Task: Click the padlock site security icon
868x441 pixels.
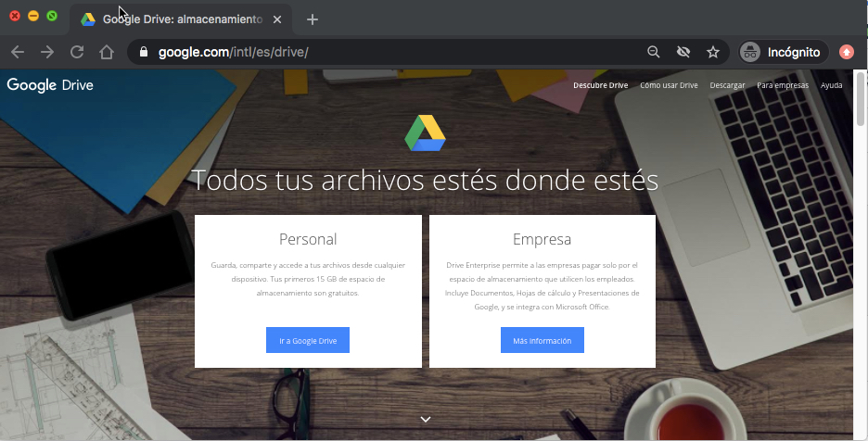Action: point(144,52)
